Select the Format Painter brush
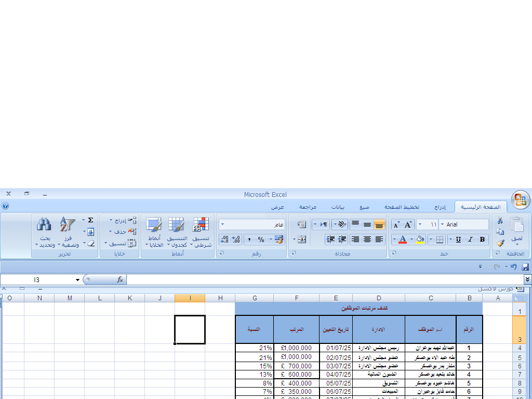 (x=500, y=243)
